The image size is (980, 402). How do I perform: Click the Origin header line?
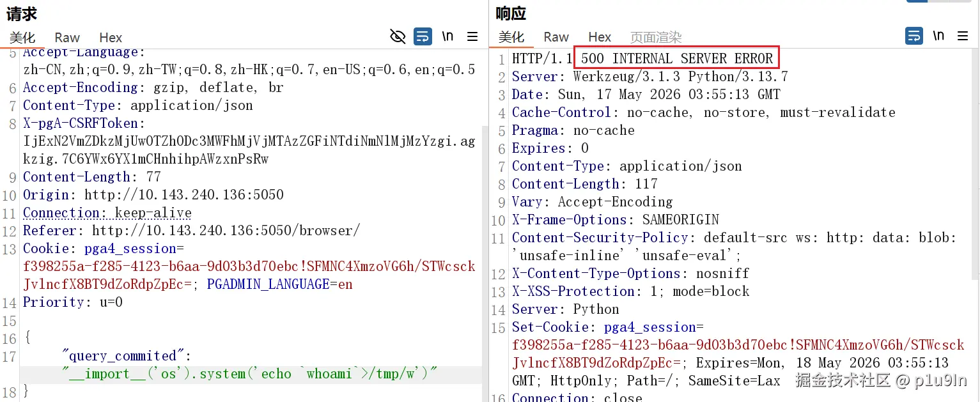click(x=153, y=194)
